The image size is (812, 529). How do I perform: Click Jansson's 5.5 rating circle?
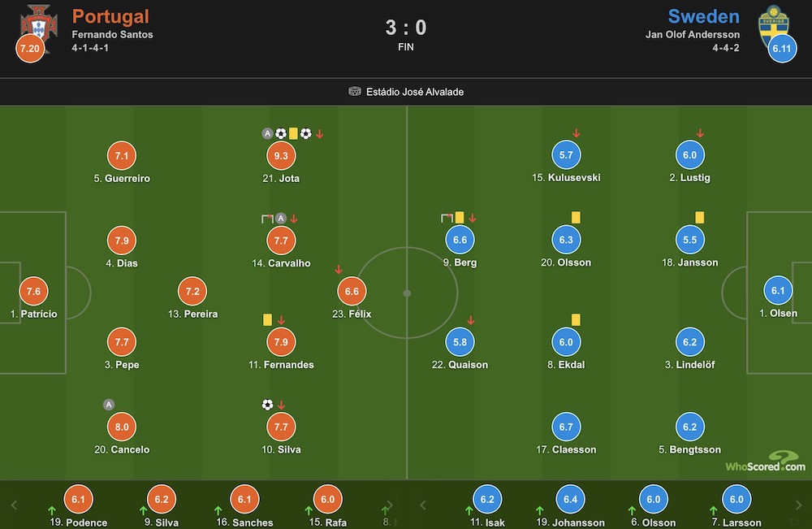[689, 240]
